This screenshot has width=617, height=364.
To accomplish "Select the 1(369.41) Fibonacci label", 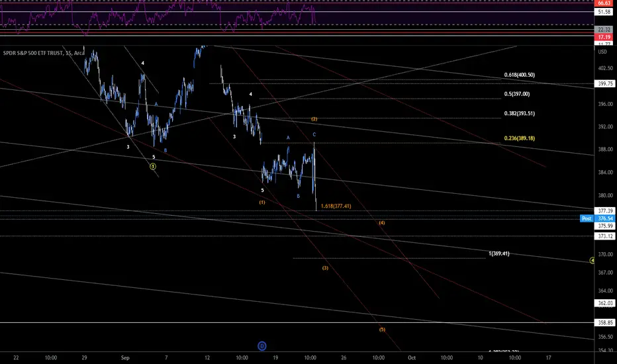I will point(499,253).
